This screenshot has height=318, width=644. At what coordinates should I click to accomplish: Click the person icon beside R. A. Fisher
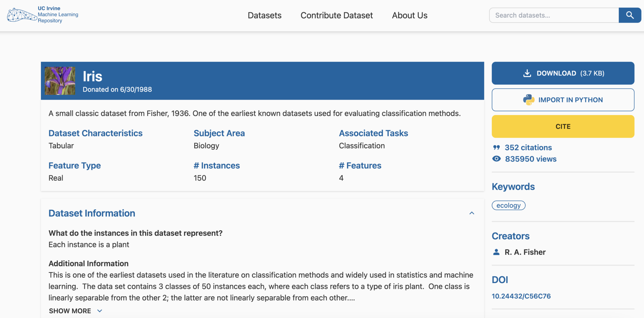[496, 251]
